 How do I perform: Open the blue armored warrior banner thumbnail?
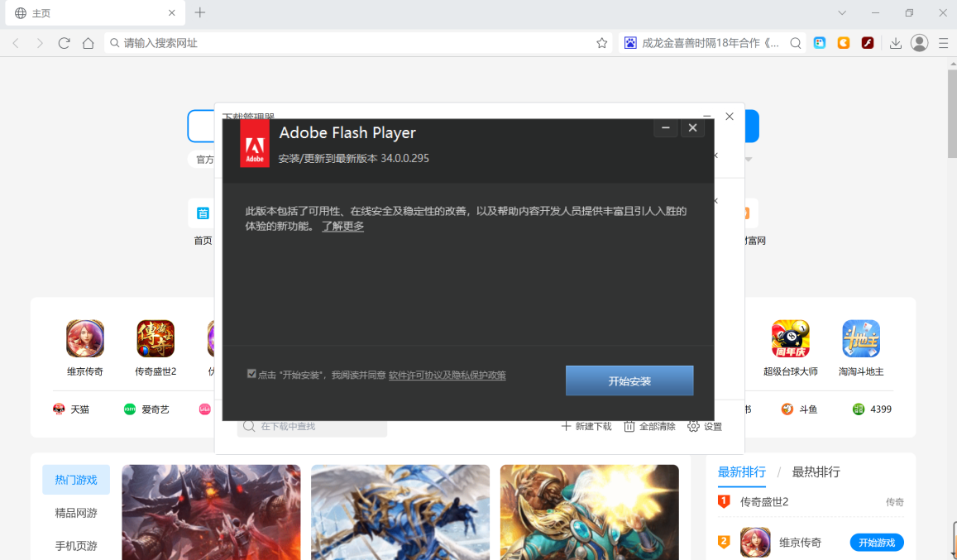400,512
